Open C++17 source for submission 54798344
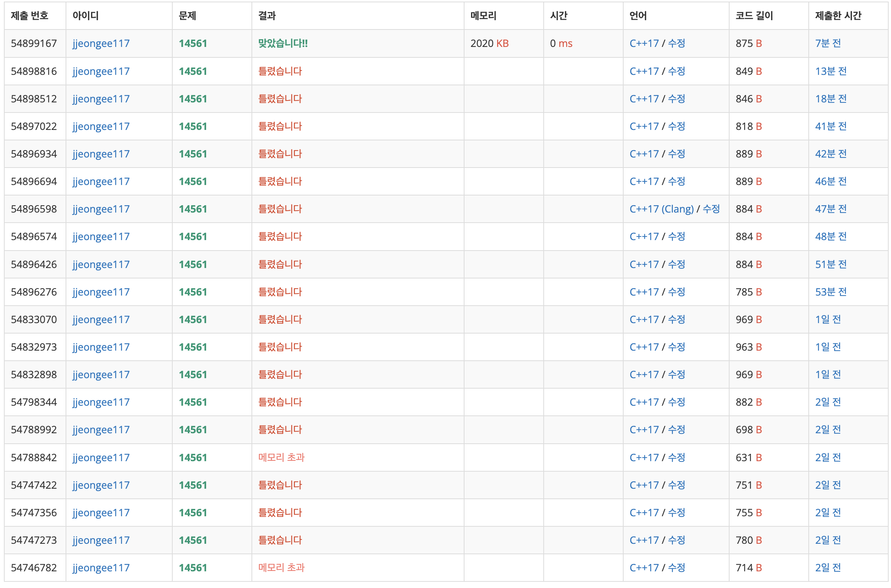The image size is (891, 588). click(644, 402)
